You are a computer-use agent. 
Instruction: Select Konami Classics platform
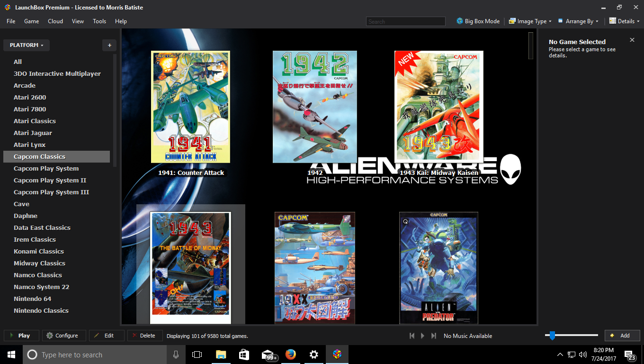point(56,251)
